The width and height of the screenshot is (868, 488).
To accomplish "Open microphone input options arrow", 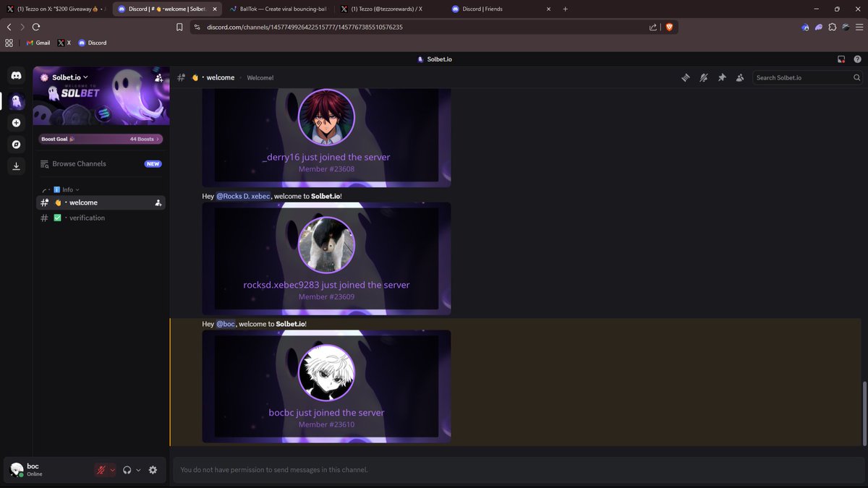I will tap(112, 470).
